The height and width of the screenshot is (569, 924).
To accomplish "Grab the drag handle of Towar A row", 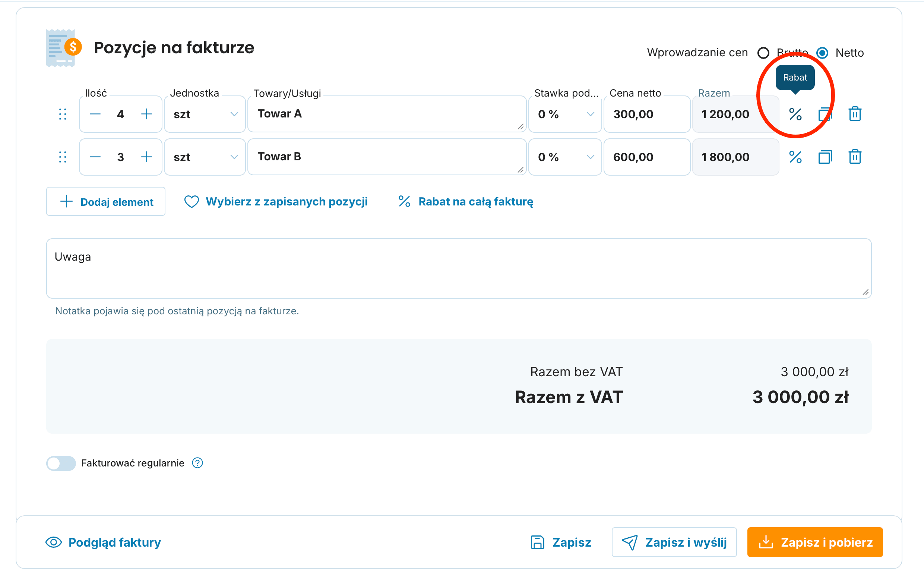I will pyautogui.click(x=62, y=114).
